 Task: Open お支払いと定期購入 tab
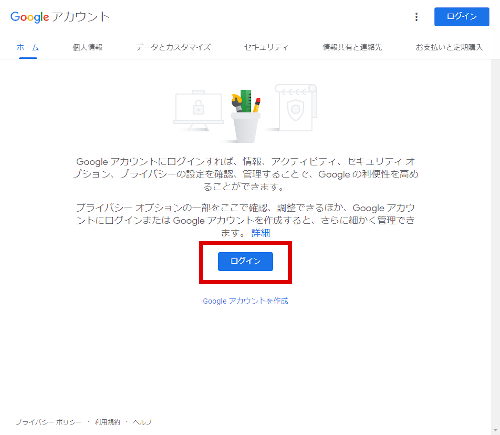click(449, 47)
